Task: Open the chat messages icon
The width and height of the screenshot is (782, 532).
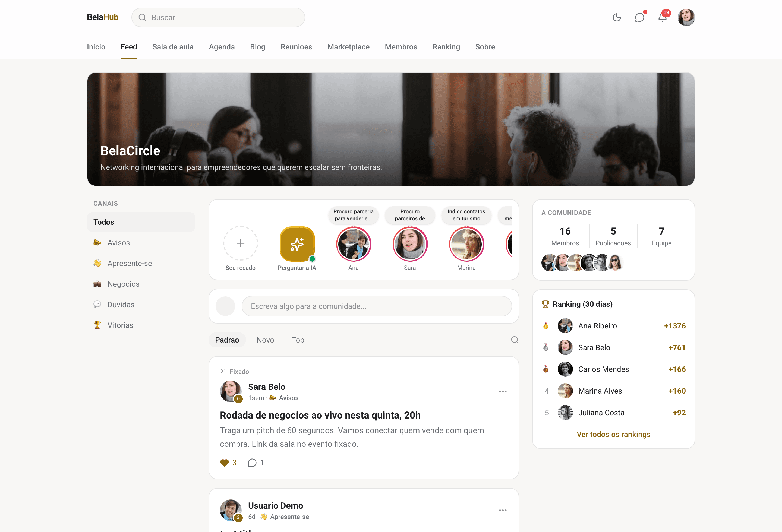Action: (639, 17)
